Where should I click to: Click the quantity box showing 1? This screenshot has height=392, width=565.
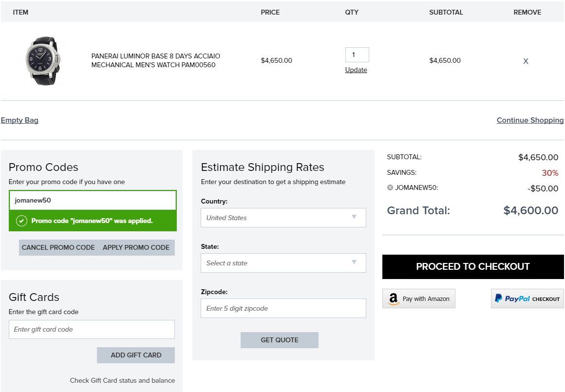[357, 55]
